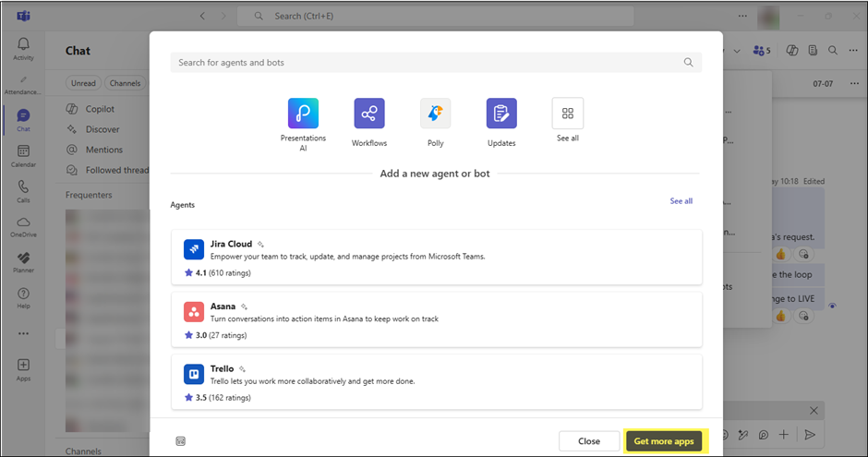
Task: Select the Channels filter chip
Action: [125, 83]
